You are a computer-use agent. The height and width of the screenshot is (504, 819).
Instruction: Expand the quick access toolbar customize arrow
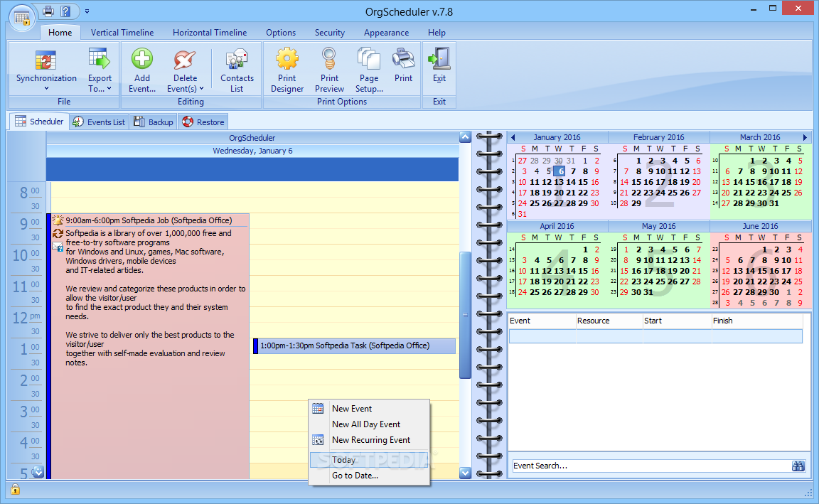click(87, 11)
